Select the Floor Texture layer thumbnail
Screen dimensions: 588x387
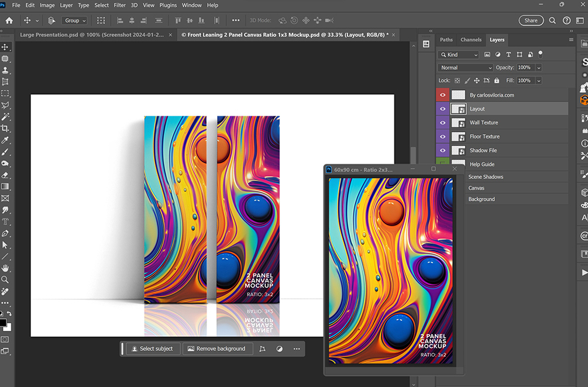458,137
